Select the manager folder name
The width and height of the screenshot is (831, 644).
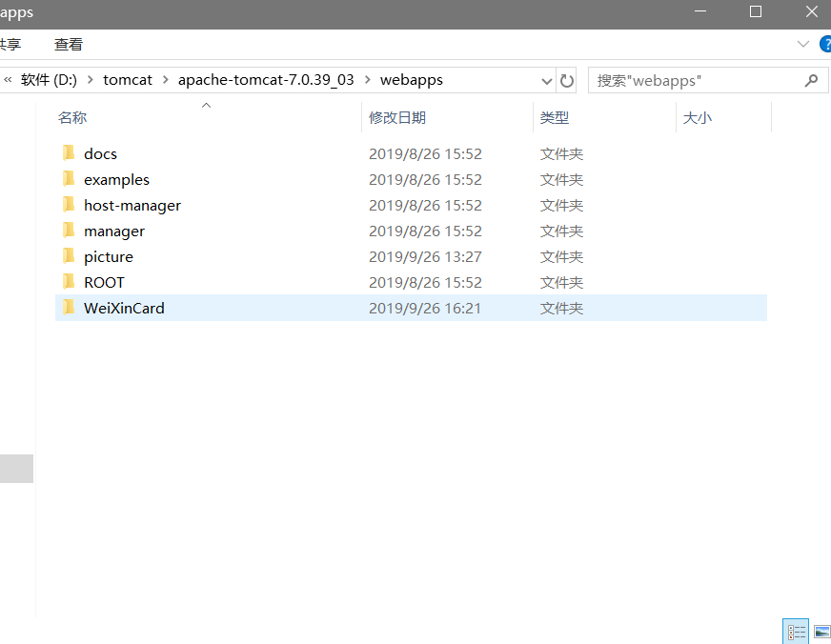point(114,231)
